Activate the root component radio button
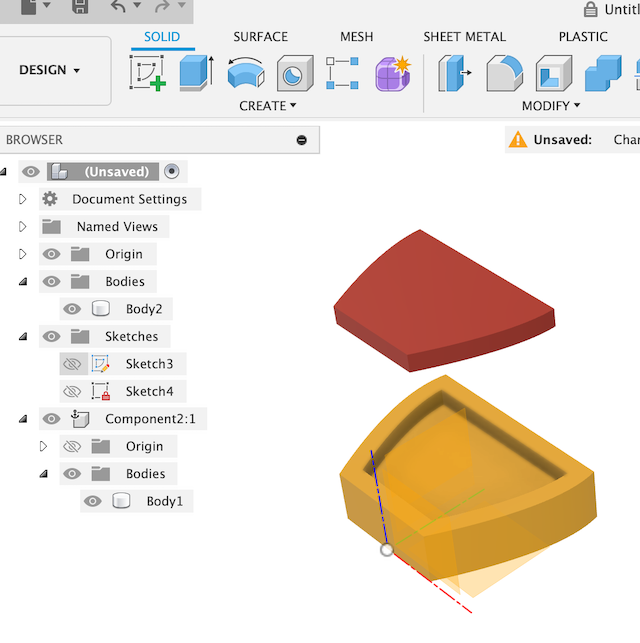Image resolution: width=640 pixels, height=643 pixels. coord(172,171)
